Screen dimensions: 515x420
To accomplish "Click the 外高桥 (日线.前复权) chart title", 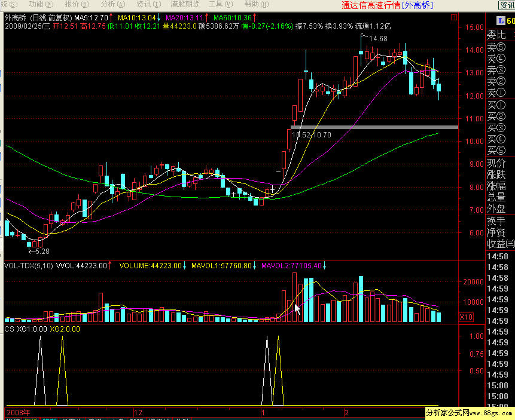I will click(x=38, y=18).
